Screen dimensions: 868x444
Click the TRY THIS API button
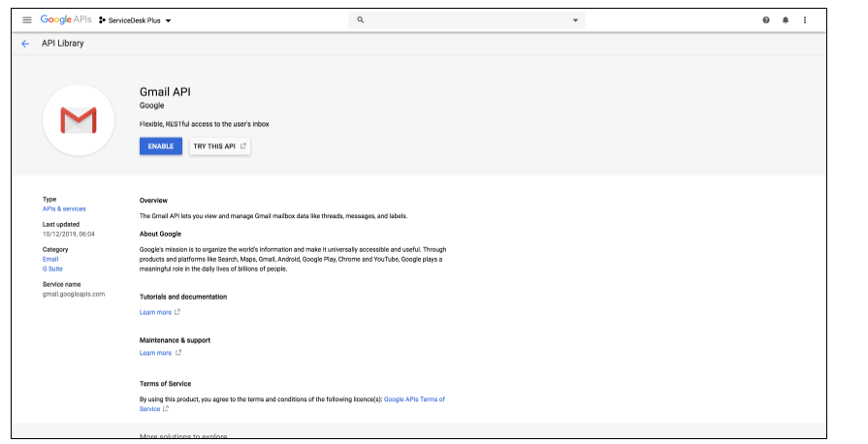(x=219, y=146)
